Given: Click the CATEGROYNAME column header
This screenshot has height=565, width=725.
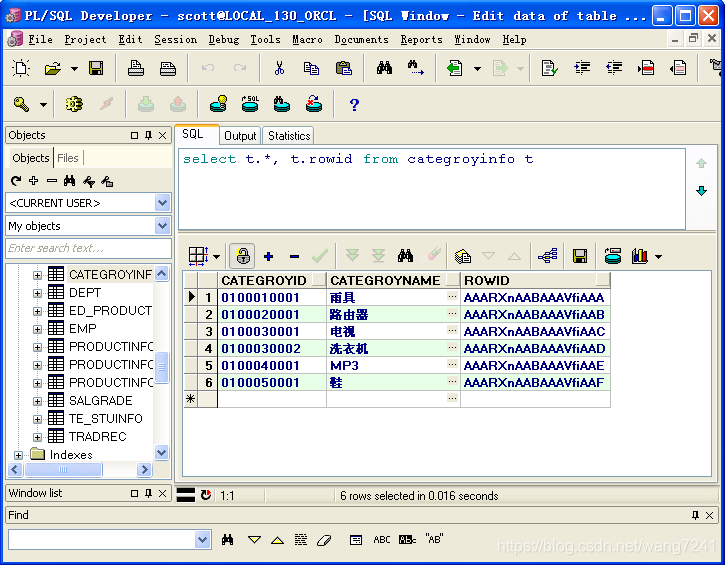Looking at the screenshot, I should coord(393,280).
